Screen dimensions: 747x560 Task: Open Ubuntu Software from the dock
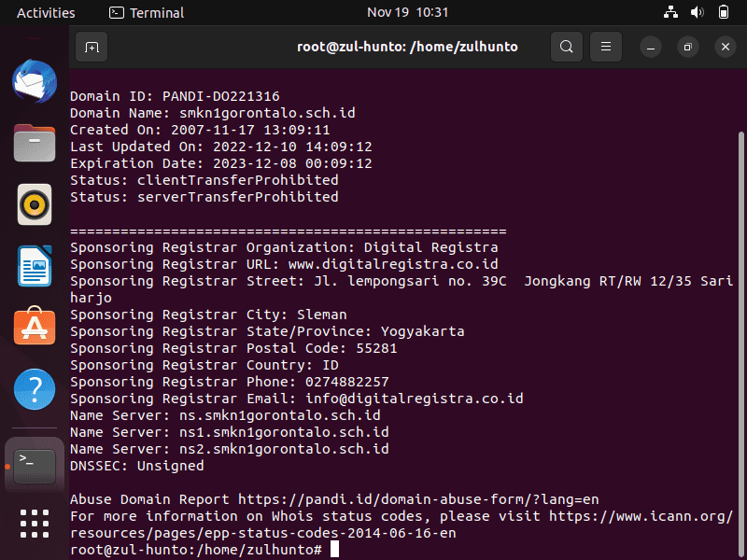pos(35,326)
